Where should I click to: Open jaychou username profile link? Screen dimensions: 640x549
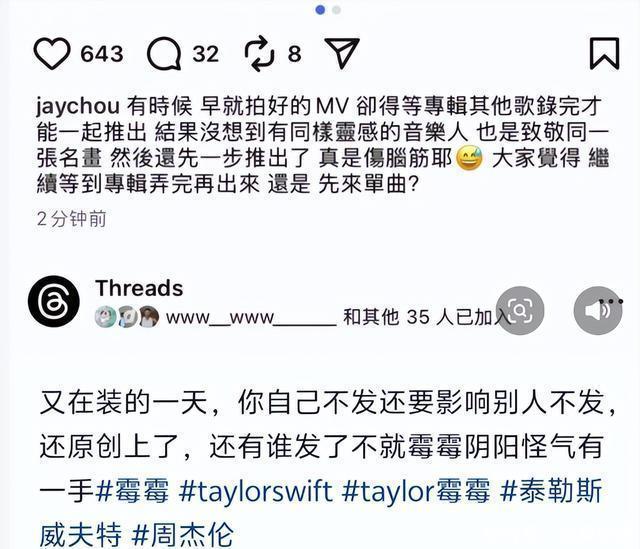pos(78,106)
